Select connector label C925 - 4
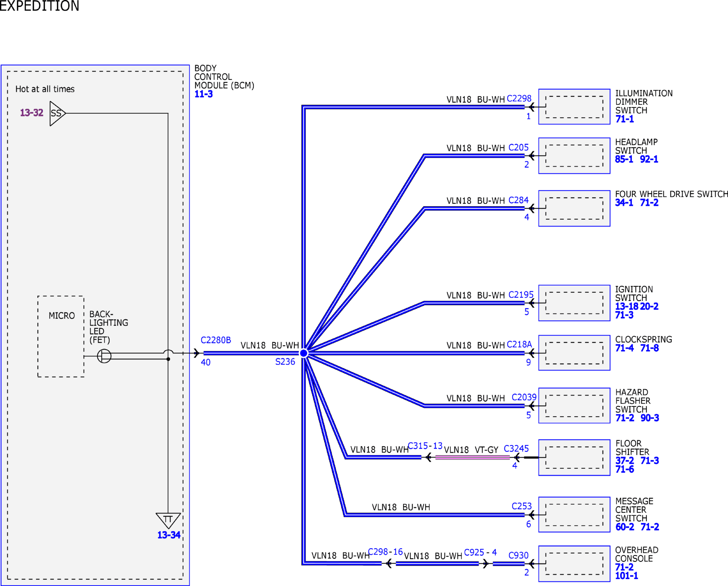 tap(480, 553)
